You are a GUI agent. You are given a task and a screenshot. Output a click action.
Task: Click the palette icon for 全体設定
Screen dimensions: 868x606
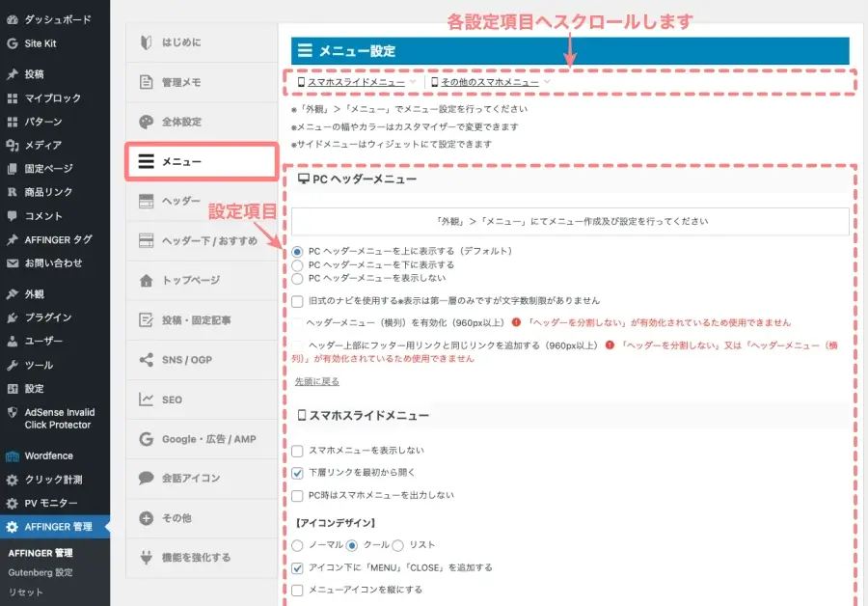click(146, 123)
